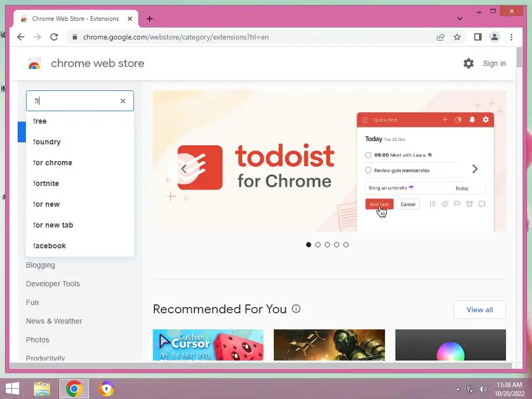532x399 pixels.
Task: Click the chrome web store rainbow logo
Action: (34, 63)
